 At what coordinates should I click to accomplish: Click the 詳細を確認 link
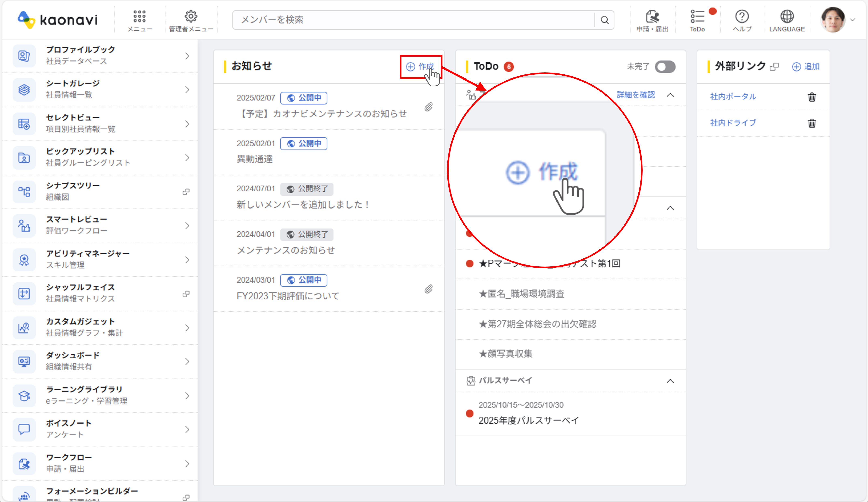click(636, 95)
